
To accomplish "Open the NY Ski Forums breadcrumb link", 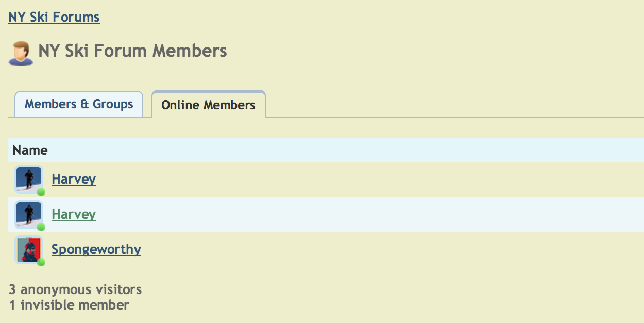I will 54,17.
